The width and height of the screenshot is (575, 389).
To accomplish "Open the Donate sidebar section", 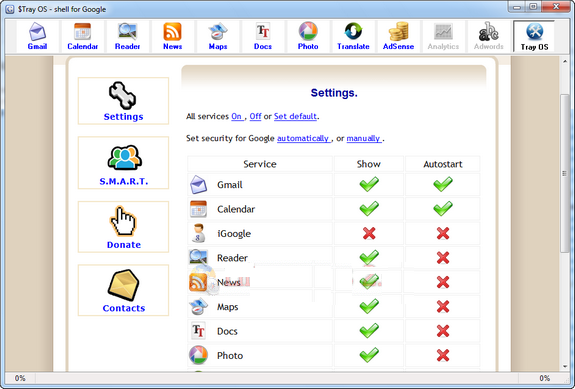I will pos(123,227).
